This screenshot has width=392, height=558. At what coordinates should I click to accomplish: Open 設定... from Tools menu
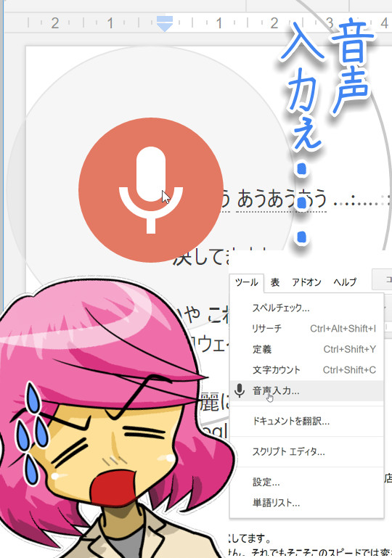tap(306, 483)
